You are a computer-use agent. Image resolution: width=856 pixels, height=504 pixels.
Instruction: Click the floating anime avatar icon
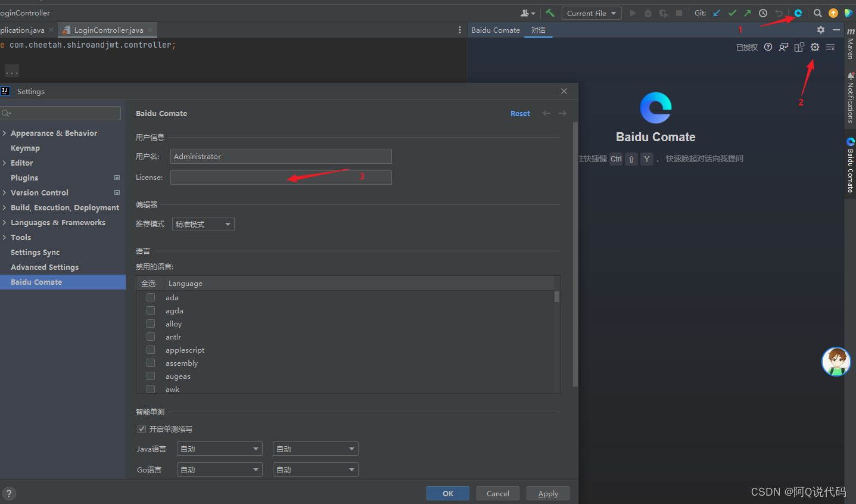click(x=836, y=362)
